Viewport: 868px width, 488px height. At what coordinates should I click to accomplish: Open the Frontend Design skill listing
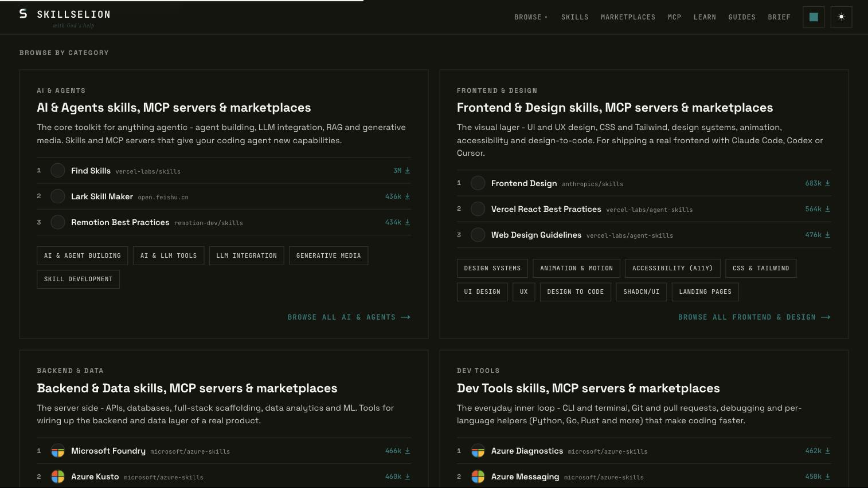(x=644, y=183)
